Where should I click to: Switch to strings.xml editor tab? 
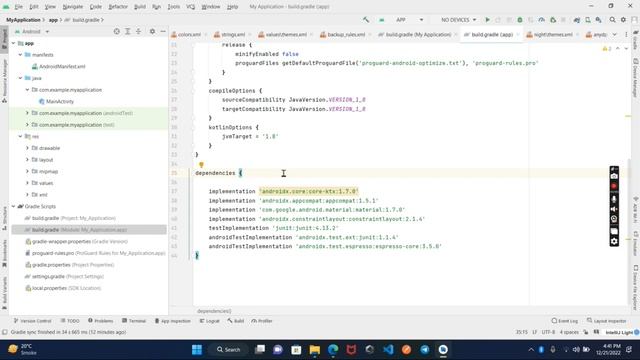[232, 35]
